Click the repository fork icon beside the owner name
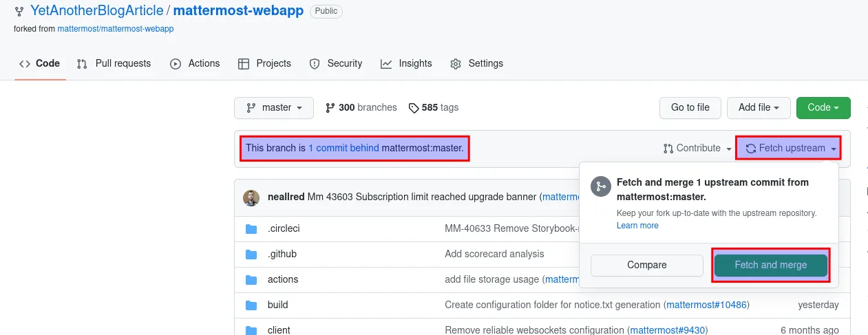This screenshot has width=868, height=335. [20, 12]
